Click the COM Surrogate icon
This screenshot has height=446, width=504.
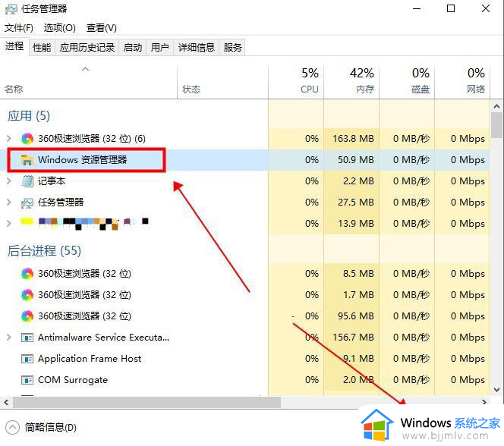coord(27,380)
